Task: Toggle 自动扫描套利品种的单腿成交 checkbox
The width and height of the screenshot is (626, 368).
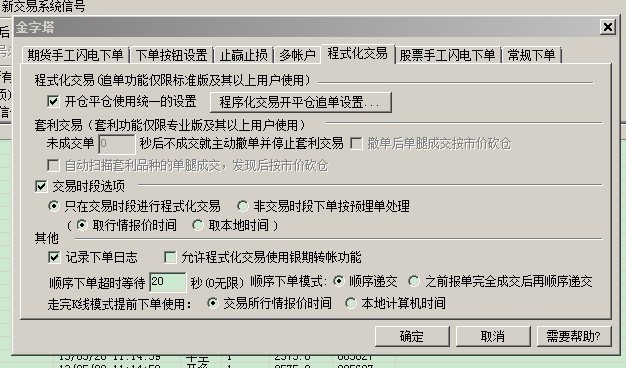Action: [53, 165]
